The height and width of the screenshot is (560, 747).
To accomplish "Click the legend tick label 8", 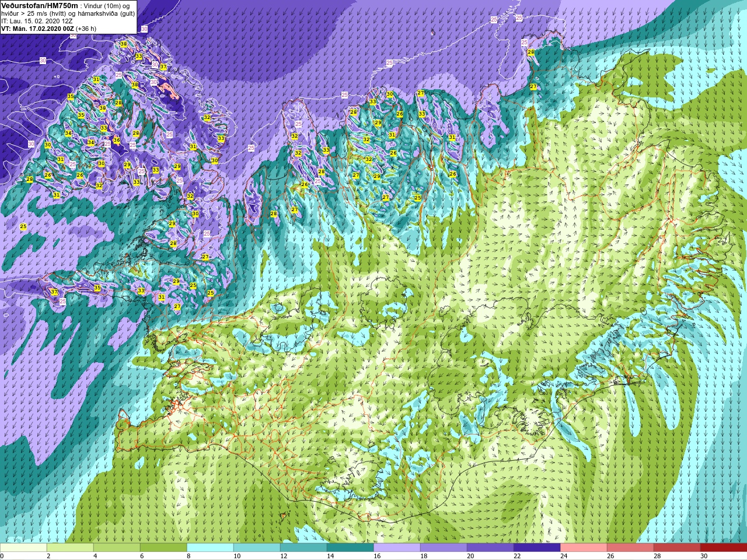I will pos(189,556).
